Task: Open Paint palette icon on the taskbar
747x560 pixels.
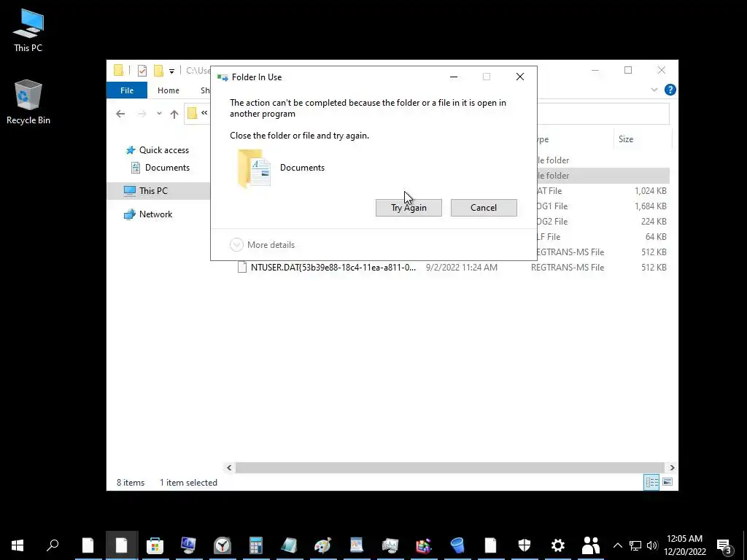Action: pos(322,545)
